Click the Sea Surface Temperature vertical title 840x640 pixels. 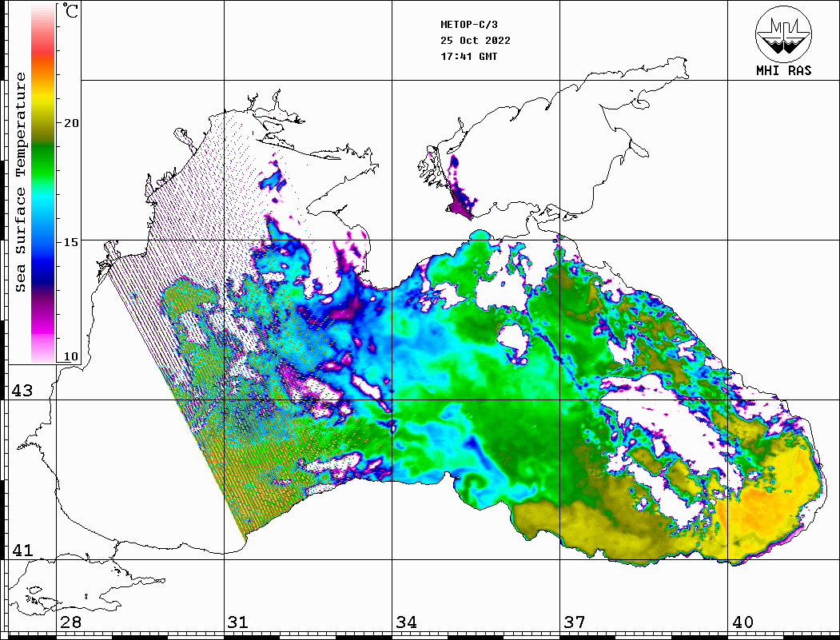20,182
